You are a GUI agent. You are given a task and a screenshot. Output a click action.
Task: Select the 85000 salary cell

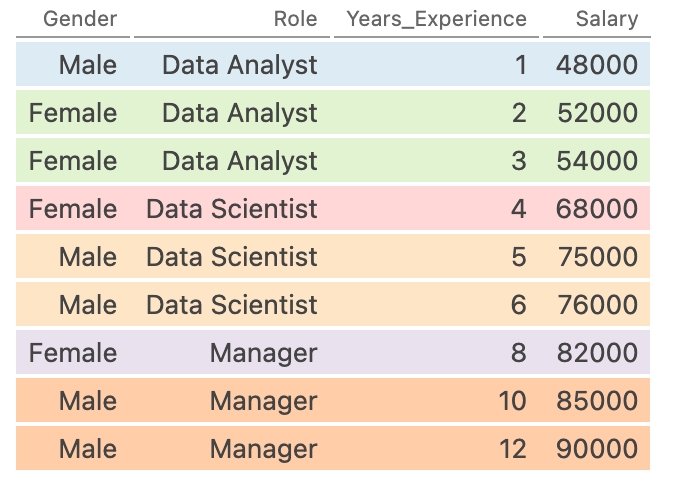click(x=596, y=401)
